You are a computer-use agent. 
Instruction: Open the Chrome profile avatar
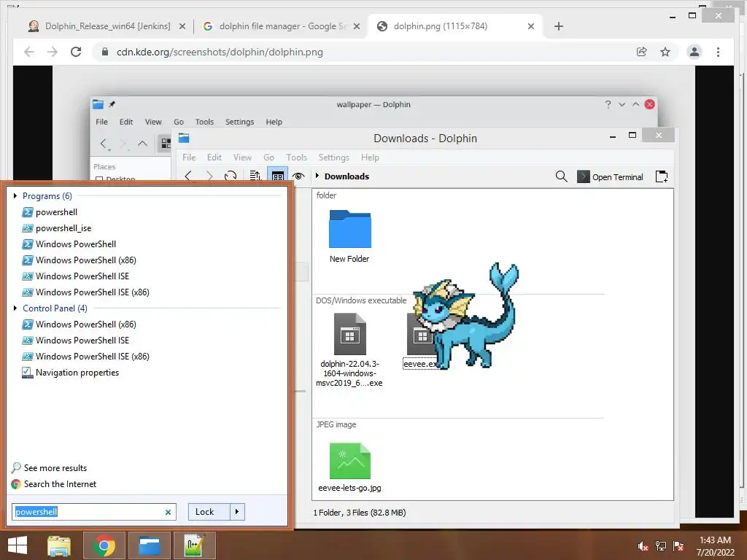(x=694, y=52)
